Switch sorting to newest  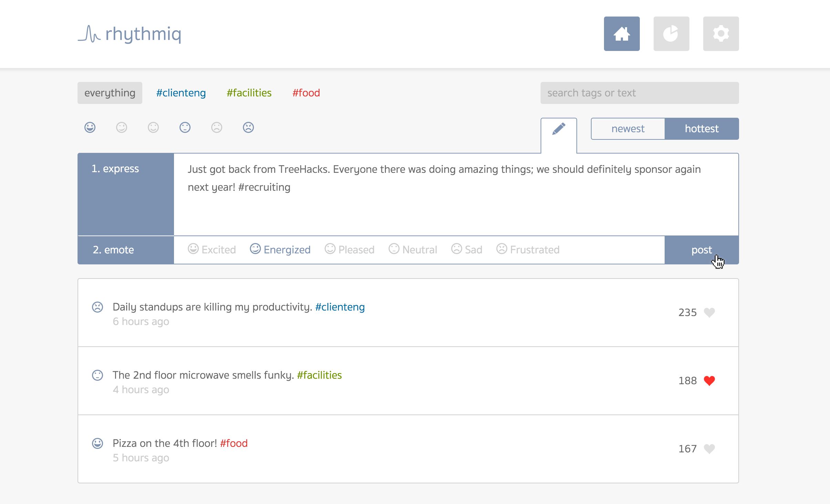(628, 129)
